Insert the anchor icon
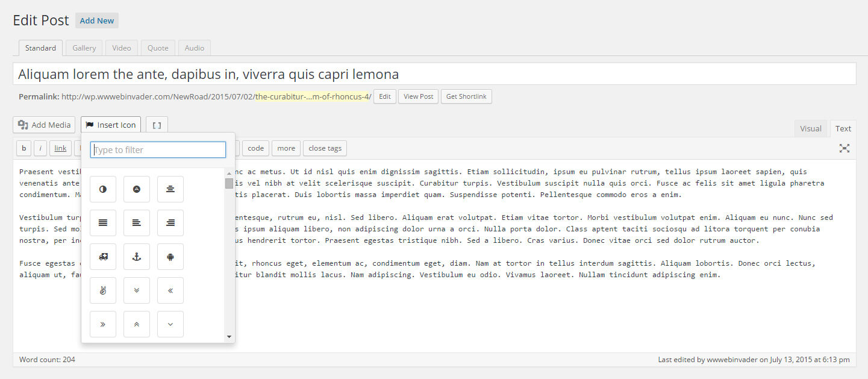 coord(137,257)
